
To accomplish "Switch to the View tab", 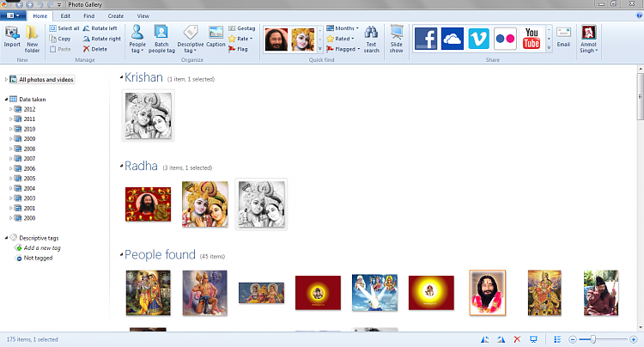I will coord(143,16).
